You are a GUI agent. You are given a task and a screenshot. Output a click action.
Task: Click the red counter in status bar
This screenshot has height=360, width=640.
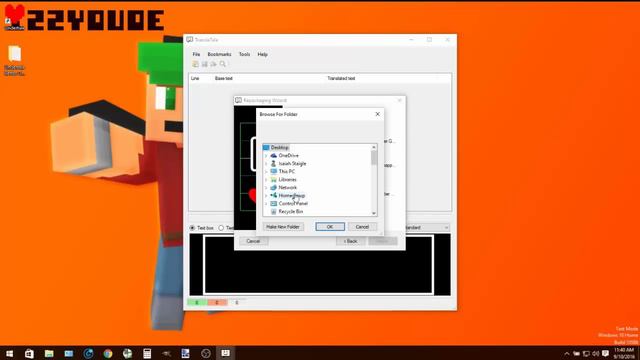217,302
